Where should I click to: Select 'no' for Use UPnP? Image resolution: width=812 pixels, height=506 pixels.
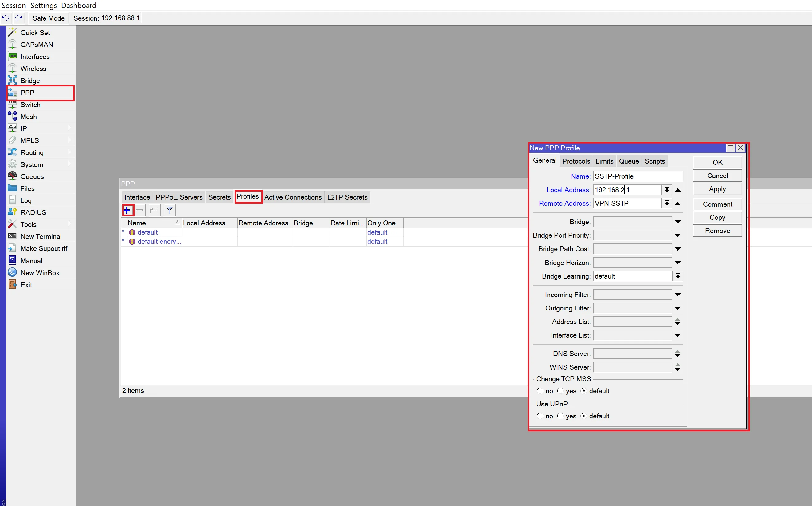(x=540, y=416)
